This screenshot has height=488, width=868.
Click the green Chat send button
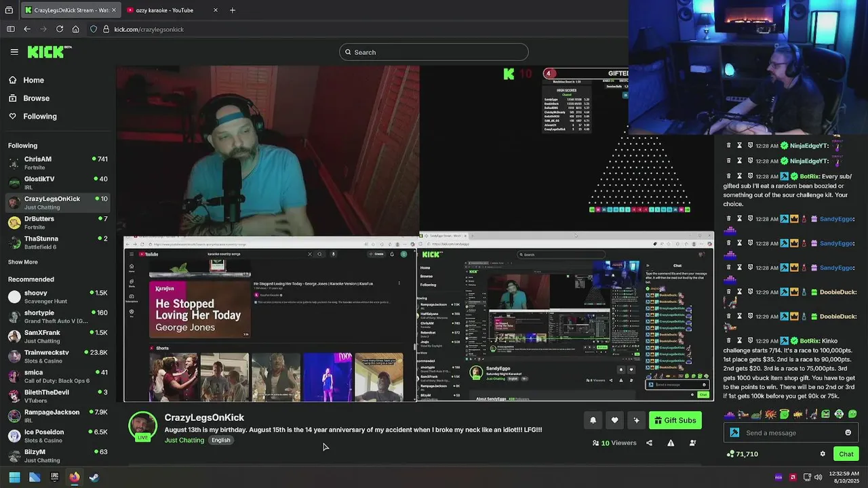(846, 454)
